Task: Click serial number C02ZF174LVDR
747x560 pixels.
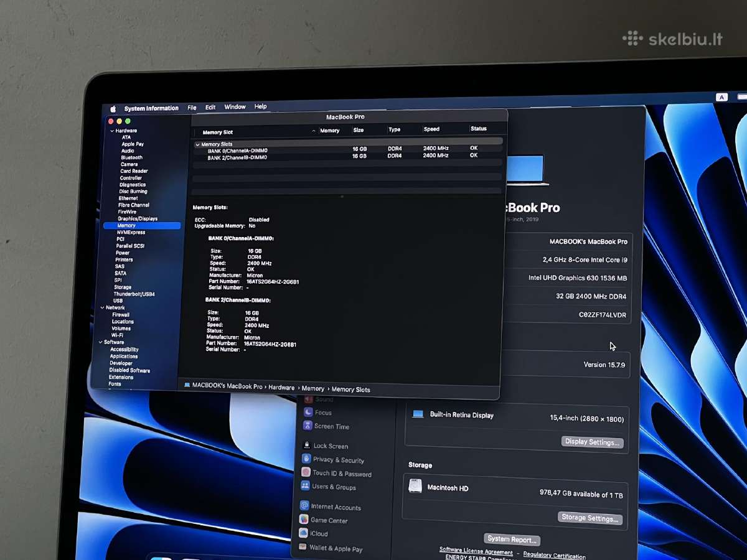Action: pos(602,315)
